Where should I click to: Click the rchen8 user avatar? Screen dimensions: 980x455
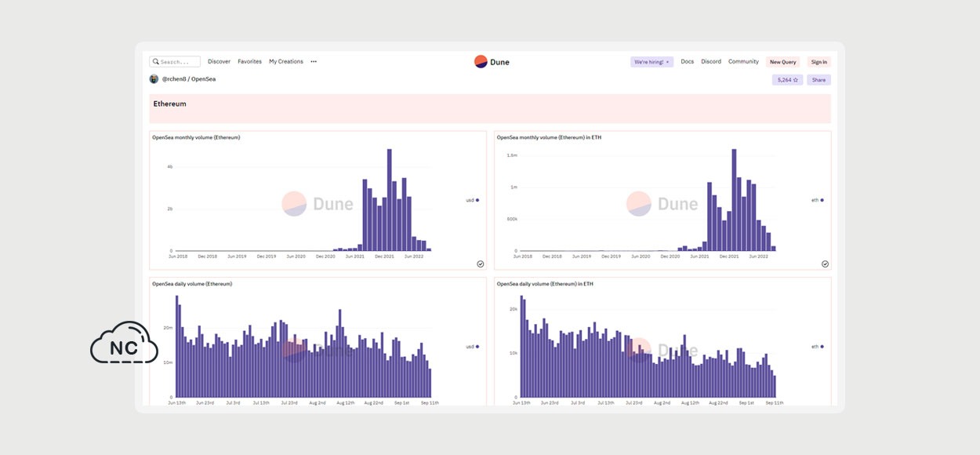point(154,79)
